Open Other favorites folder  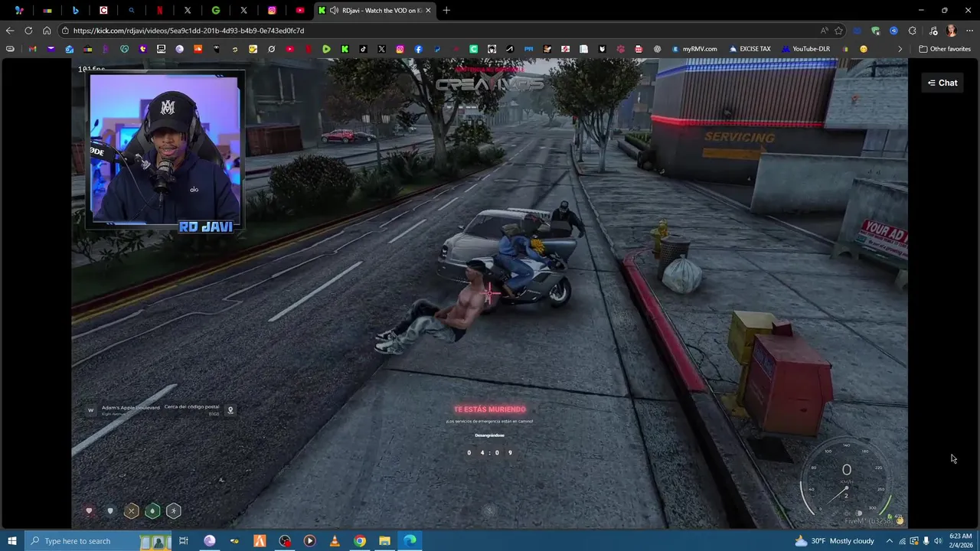tap(945, 49)
